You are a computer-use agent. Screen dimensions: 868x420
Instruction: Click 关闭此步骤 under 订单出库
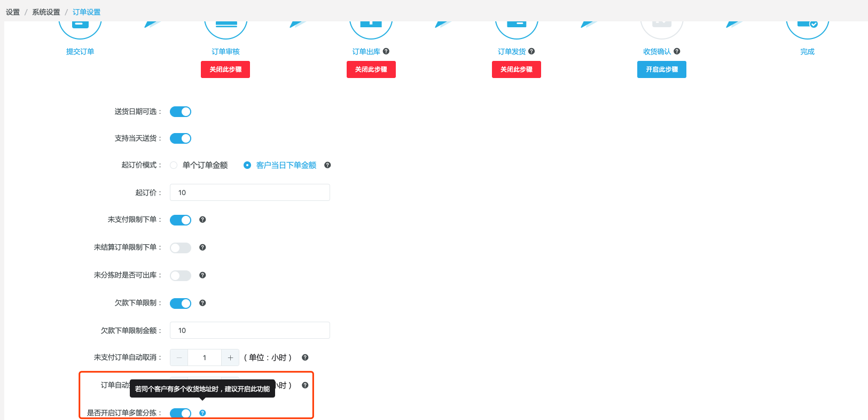[371, 69]
